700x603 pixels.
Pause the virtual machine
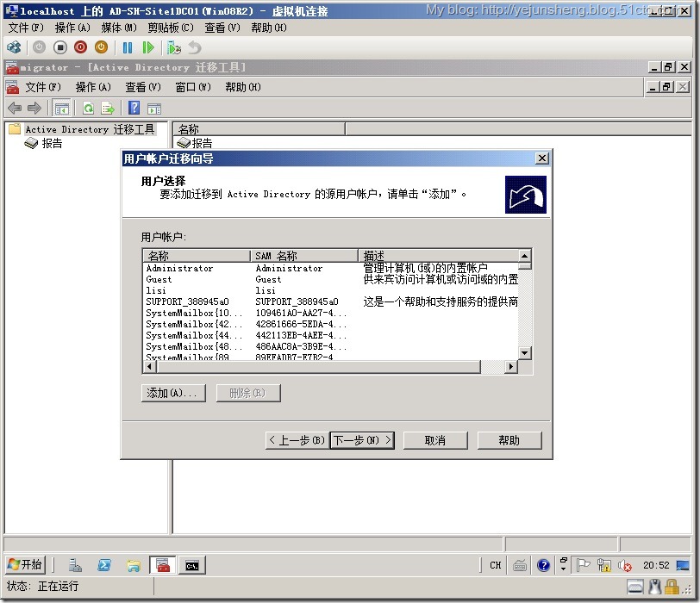[128, 47]
